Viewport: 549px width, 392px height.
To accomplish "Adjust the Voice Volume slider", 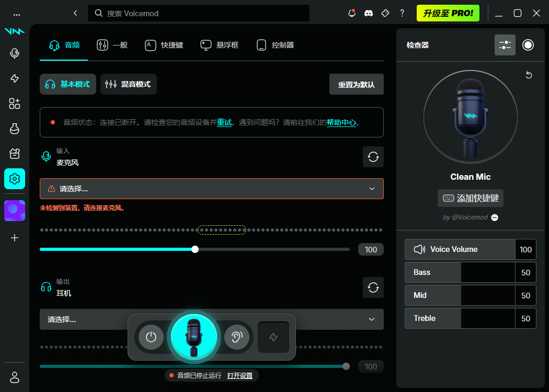I will click(460, 249).
